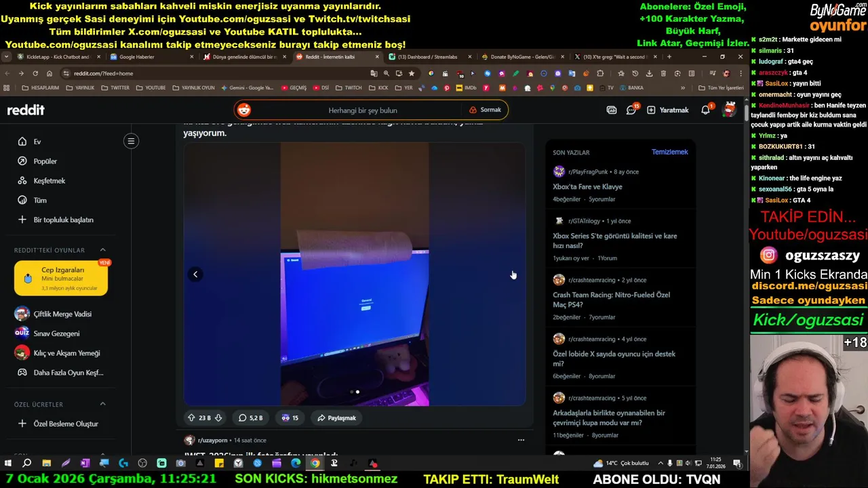Open Xbox'ta Fare ve Klavye post
This screenshot has height=488, width=868.
coord(587,186)
